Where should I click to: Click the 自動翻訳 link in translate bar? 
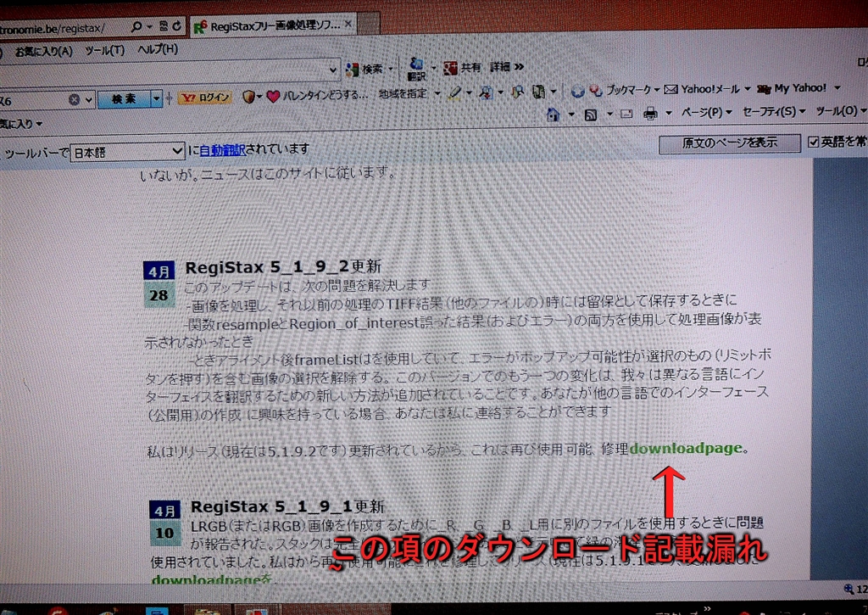pyautogui.click(x=223, y=150)
